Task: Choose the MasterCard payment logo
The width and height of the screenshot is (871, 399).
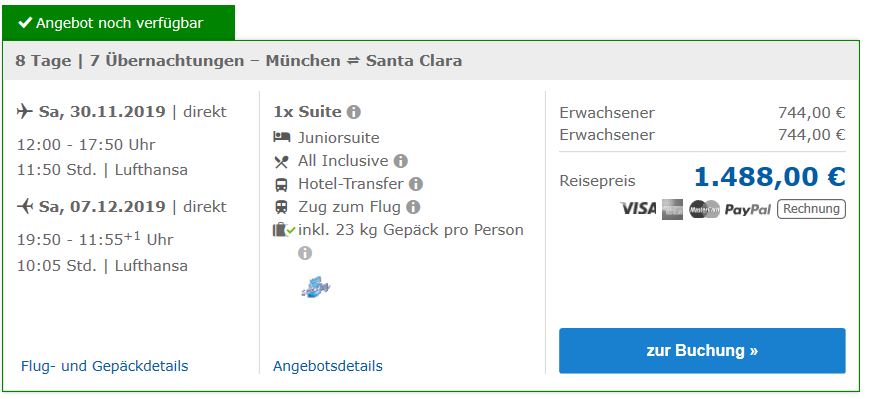Action: pyautogui.click(x=704, y=209)
